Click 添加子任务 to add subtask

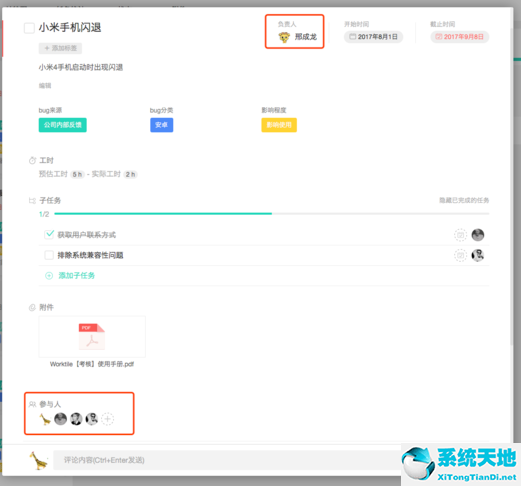click(77, 276)
